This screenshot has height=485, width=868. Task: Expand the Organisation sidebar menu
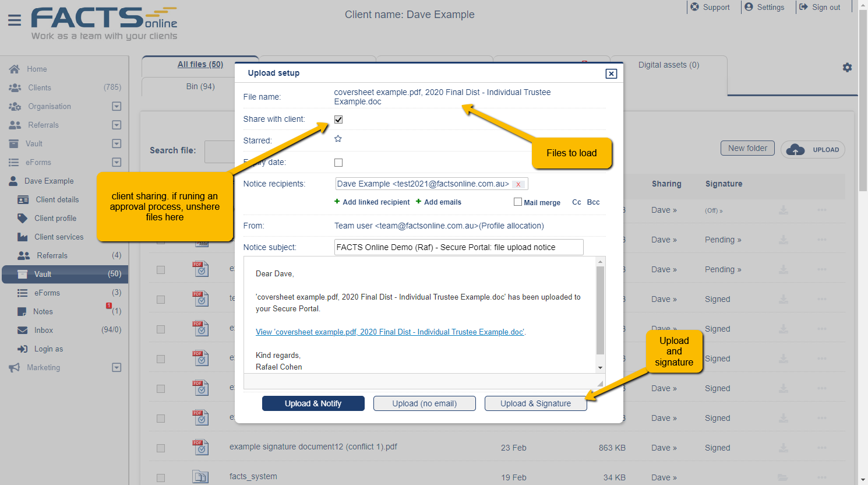(x=117, y=106)
